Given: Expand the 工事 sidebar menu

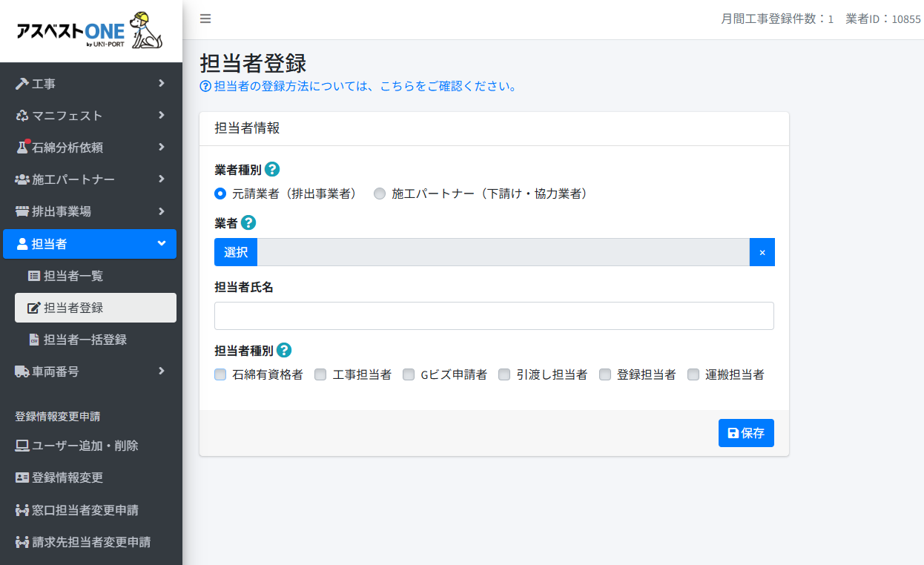Looking at the screenshot, I should (90, 84).
